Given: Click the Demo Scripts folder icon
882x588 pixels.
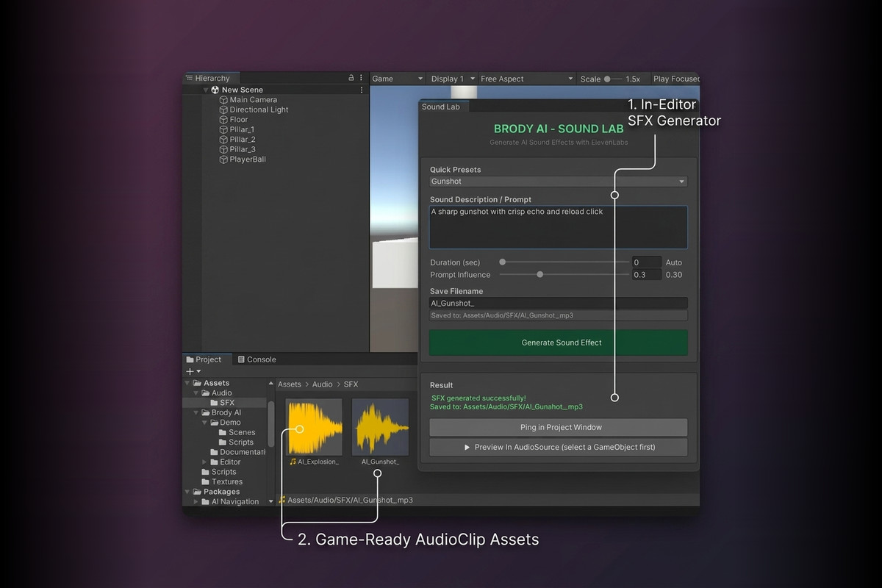Looking at the screenshot, I should click(223, 442).
